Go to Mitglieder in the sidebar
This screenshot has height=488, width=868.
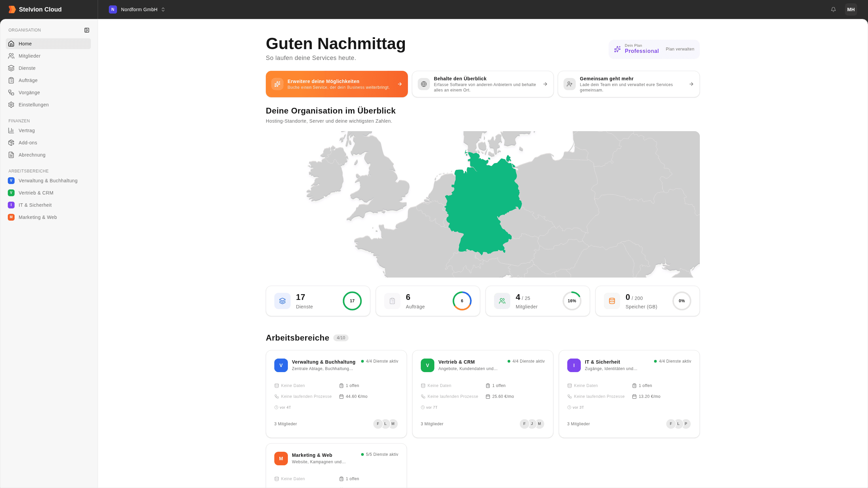coord(48,56)
